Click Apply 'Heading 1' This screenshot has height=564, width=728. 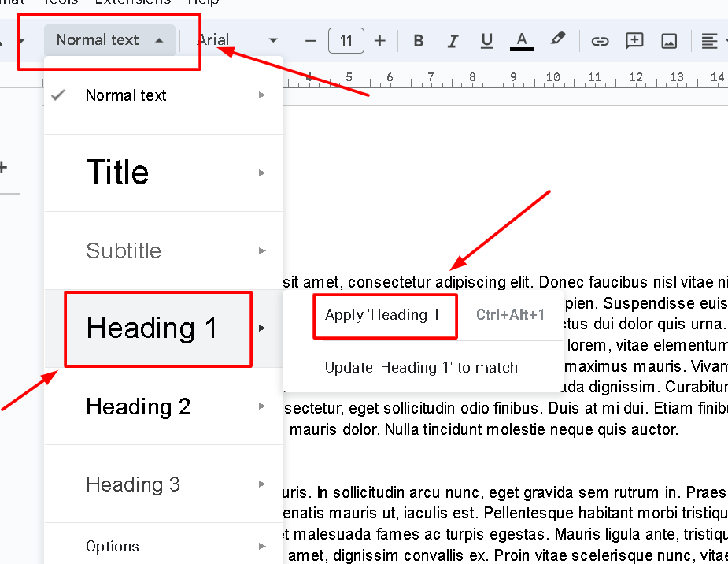pos(384,315)
